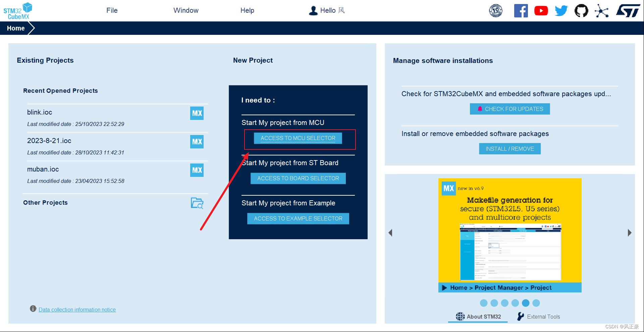Click the STM32CubeMX logo
The height and width of the screenshot is (332, 644).
tap(18, 11)
